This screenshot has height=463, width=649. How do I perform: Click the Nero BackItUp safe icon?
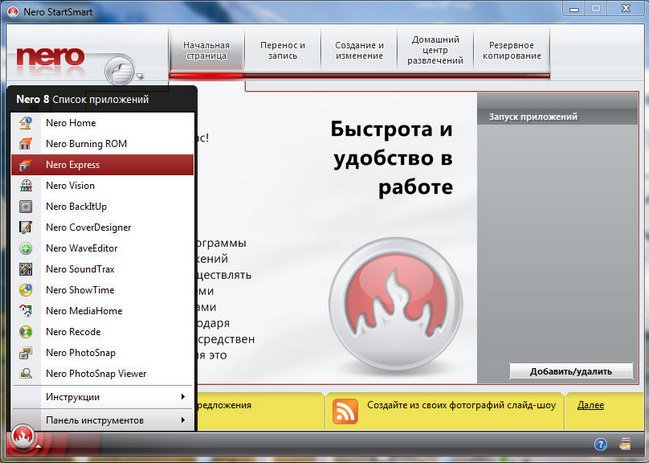coord(26,206)
